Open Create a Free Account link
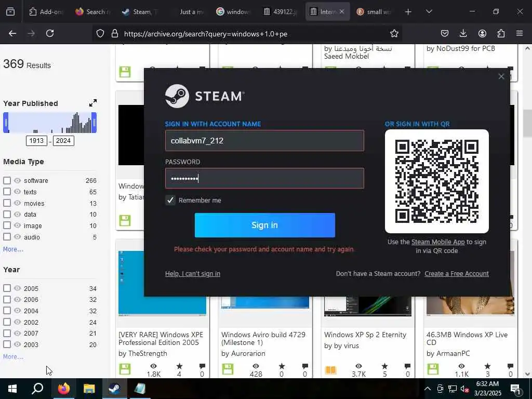Screen dimensions: 532x399 click(x=456, y=273)
